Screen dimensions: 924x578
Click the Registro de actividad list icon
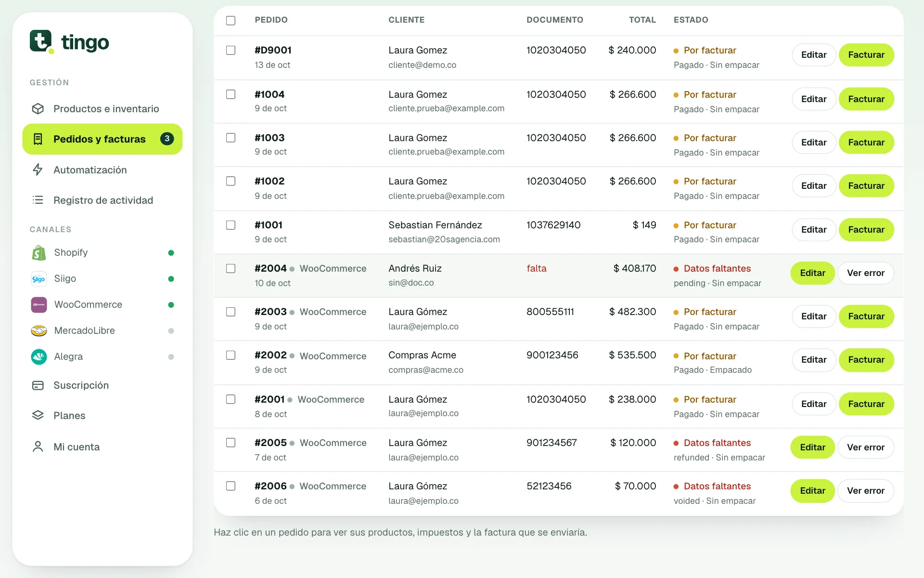(x=38, y=200)
